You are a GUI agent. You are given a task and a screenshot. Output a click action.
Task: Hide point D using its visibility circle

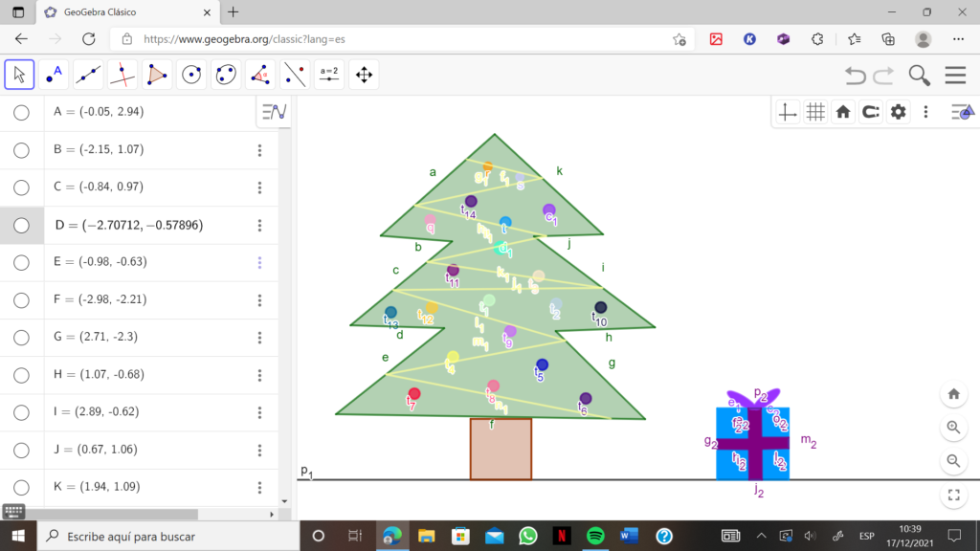[21, 226]
